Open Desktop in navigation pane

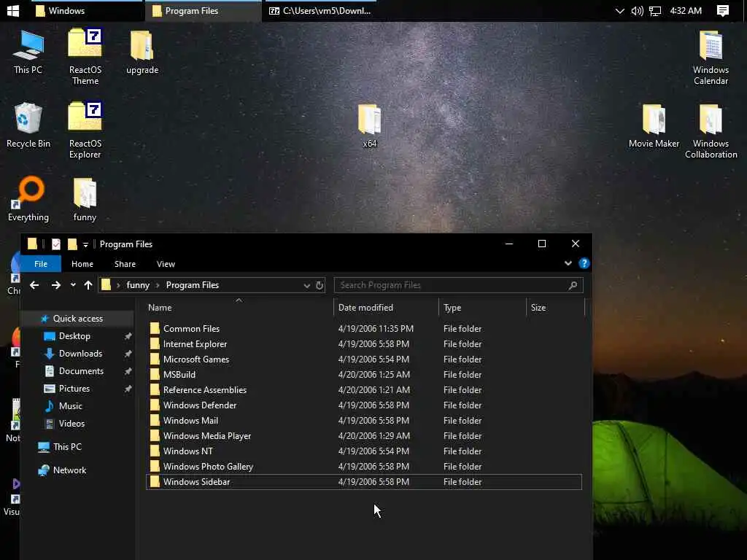pyautogui.click(x=74, y=336)
